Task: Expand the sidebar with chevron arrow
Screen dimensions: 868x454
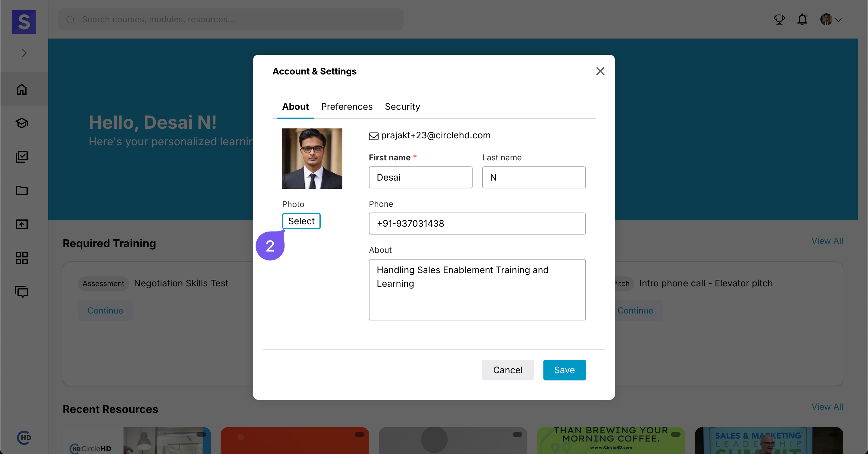Action: point(24,53)
